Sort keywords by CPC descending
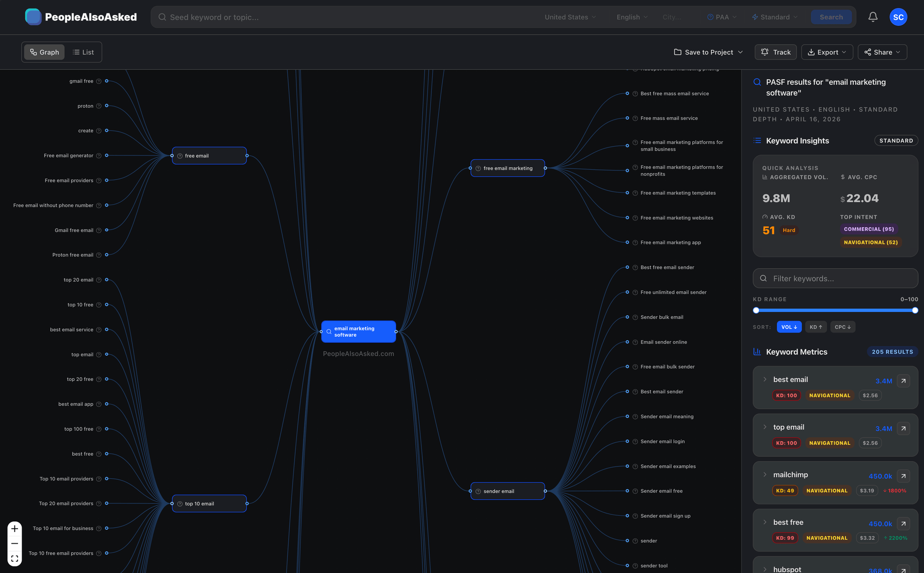924x573 pixels. click(843, 327)
